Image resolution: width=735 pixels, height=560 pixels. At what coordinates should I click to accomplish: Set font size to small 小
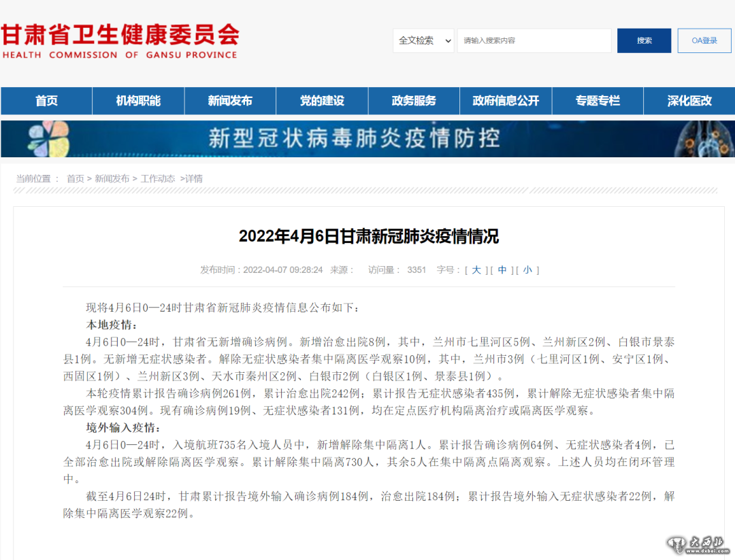pos(527,270)
